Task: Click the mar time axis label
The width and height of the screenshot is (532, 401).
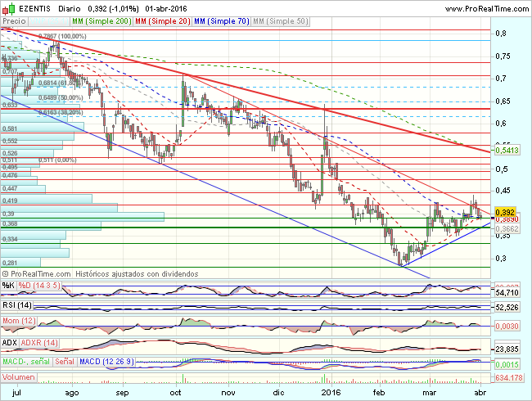Action: (x=429, y=393)
